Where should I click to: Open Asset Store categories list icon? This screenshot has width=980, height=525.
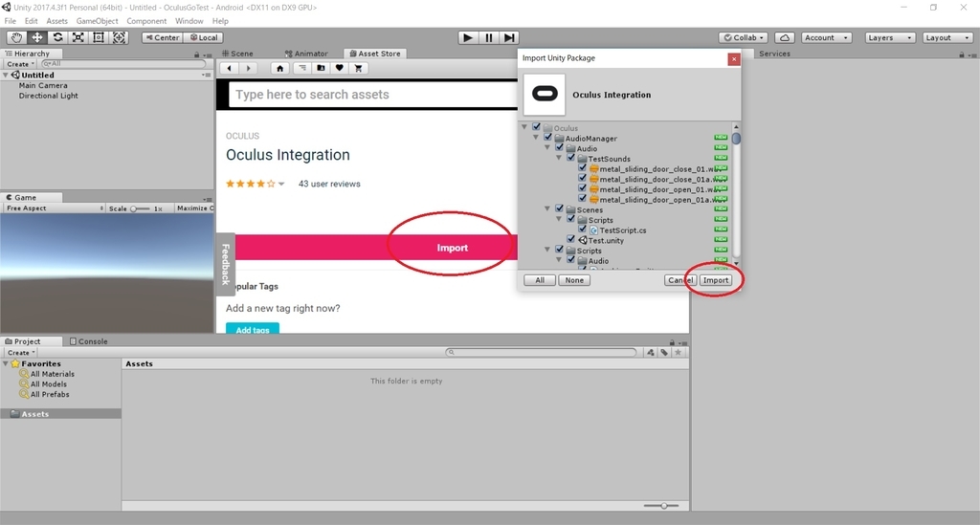(x=301, y=68)
